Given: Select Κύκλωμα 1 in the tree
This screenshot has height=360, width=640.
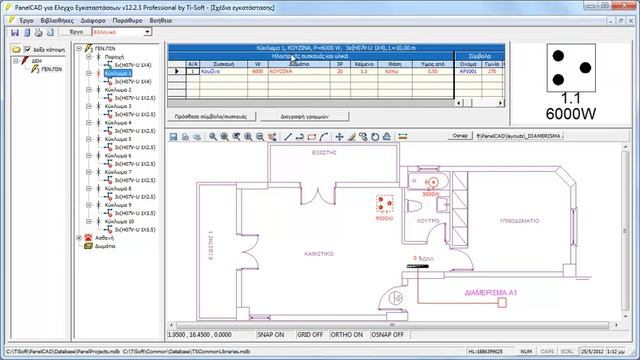Looking at the screenshot, I should (x=118, y=73).
